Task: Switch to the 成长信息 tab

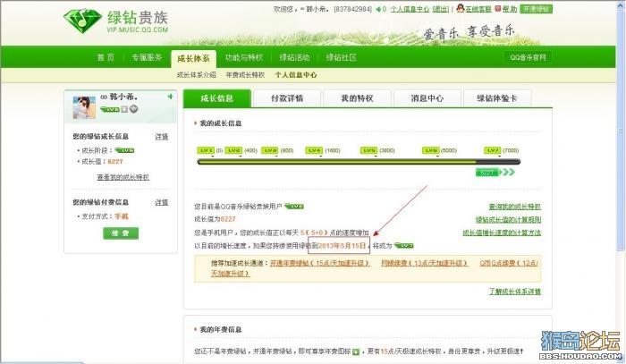Action: 217,98
